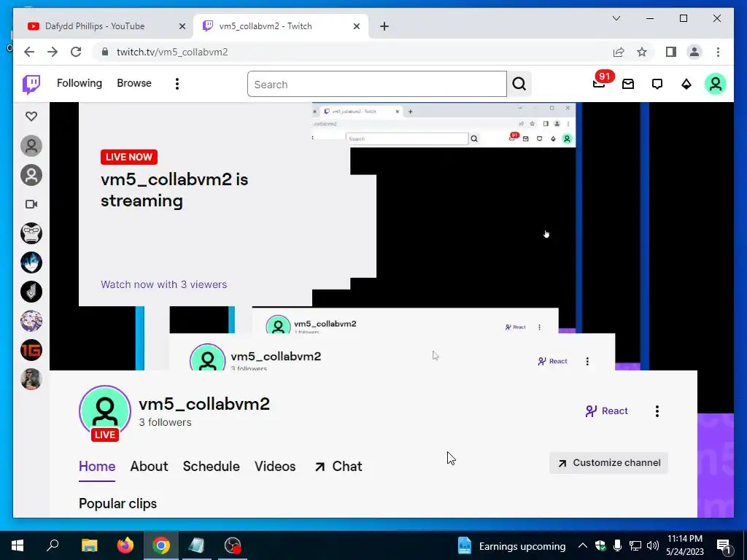
Task: Select the Videos channel tab
Action: tap(275, 466)
